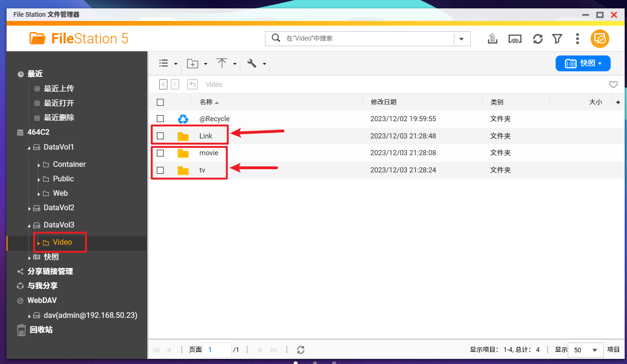Select the checkbox beside movie folder
627x364 pixels.
point(160,153)
